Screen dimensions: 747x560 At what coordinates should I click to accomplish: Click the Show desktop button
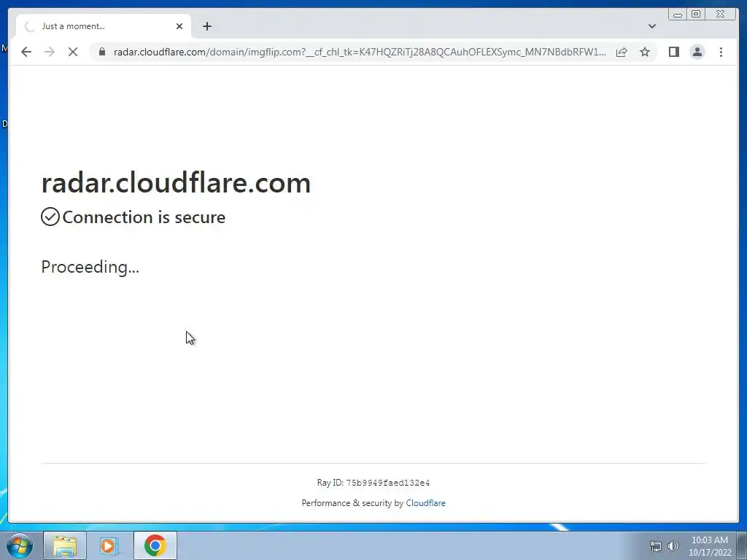point(742,545)
